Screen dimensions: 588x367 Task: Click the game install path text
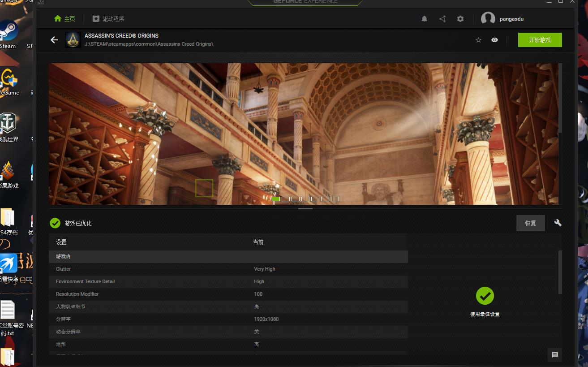(x=149, y=44)
